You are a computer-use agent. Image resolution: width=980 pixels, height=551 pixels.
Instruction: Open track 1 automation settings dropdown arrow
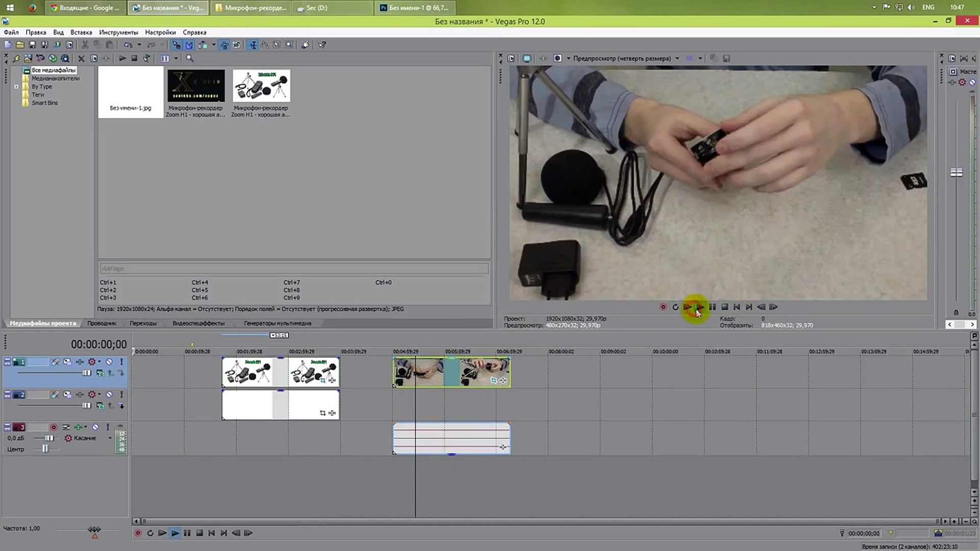pos(100,362)
